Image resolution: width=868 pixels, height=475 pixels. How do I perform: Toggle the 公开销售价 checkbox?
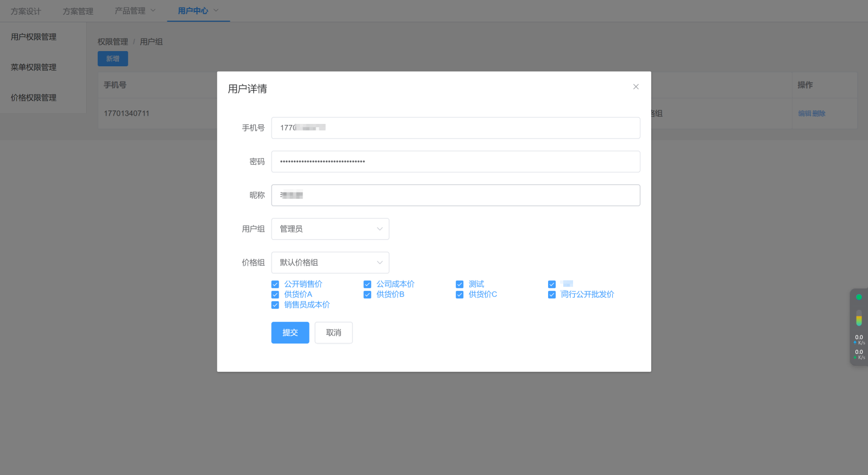[x=275, y=284]
